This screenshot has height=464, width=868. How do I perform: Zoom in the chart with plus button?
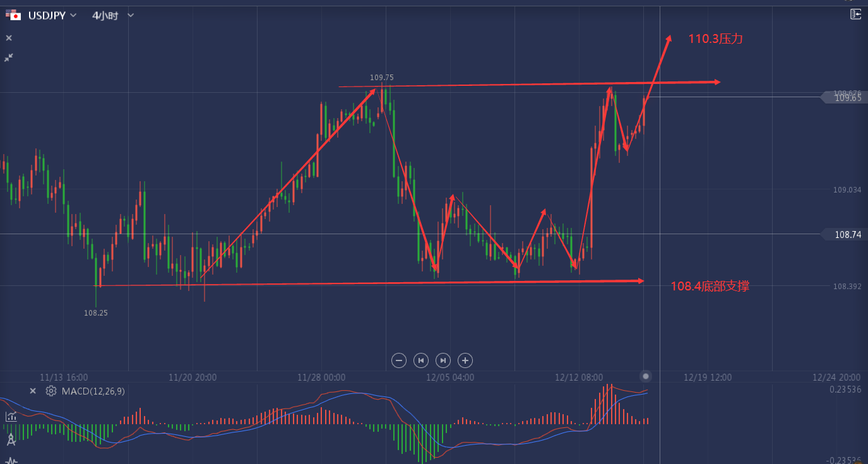pyautogui.click(x=465, y=360)
